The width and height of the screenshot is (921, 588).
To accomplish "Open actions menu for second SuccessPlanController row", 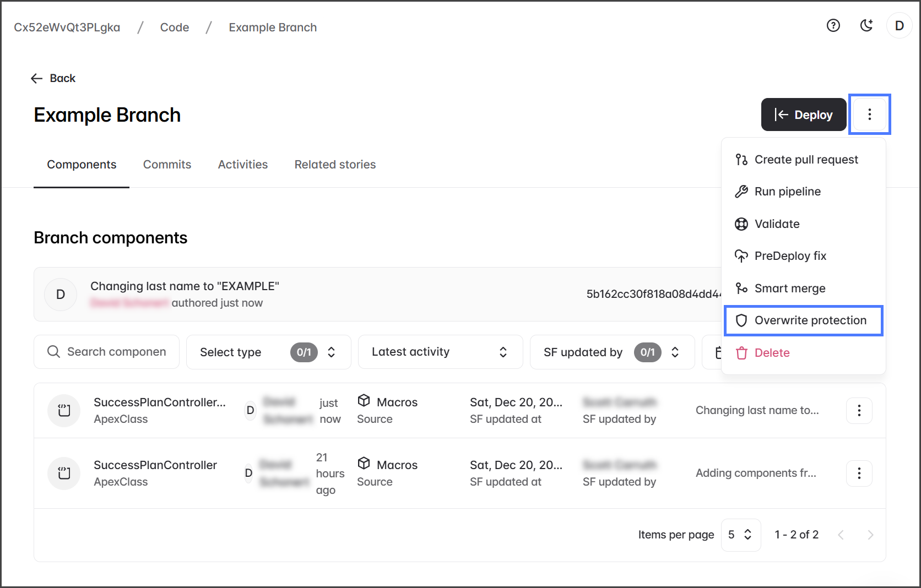I will click(x=859, y=473).
